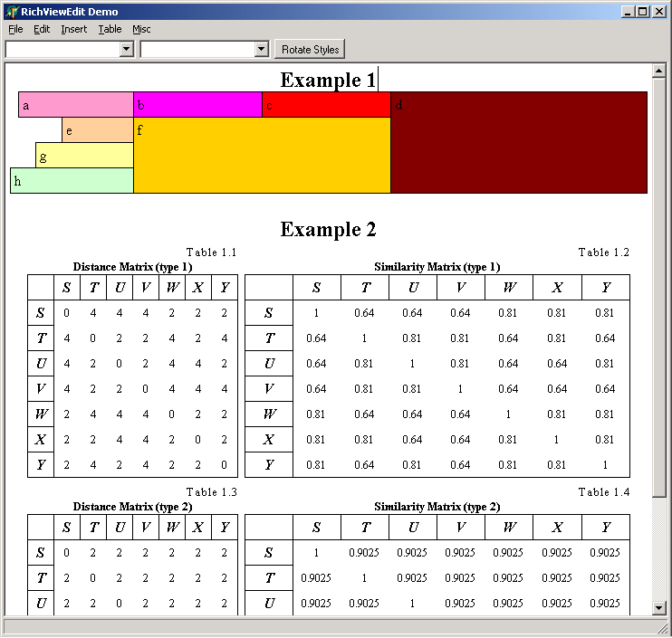Open the Edit menu

(42, 29)
